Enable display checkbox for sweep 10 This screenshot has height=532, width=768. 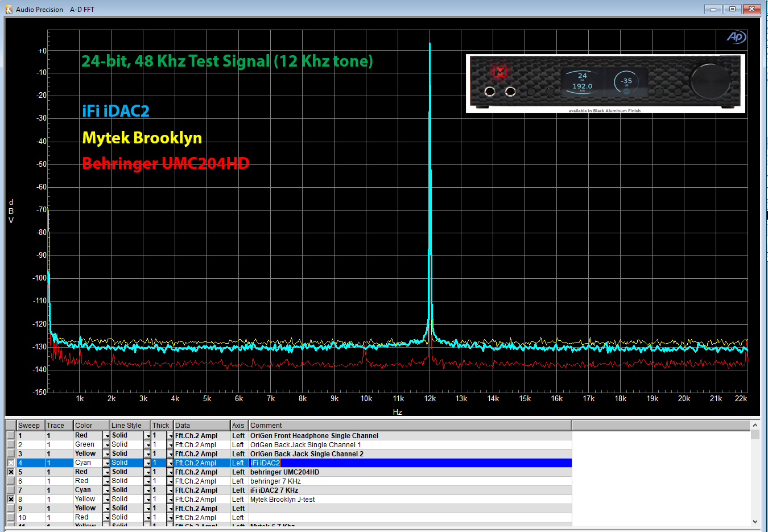click(x=11, y=517)
